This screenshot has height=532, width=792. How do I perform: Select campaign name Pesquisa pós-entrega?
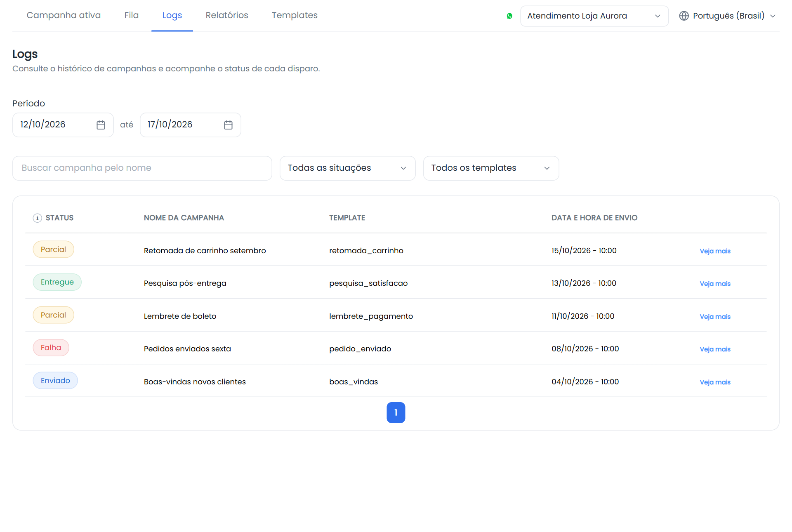[x=185, y=283]
